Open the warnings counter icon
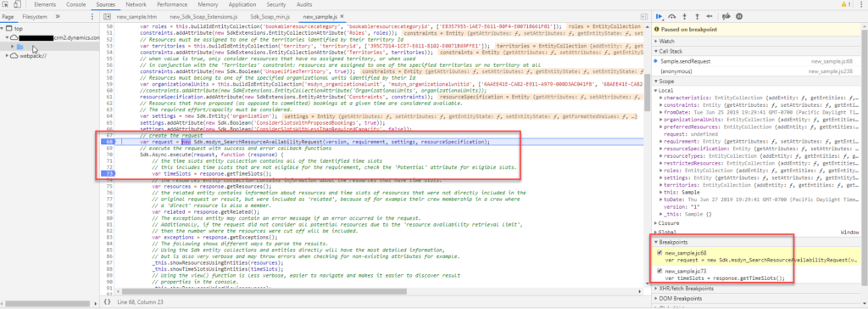Screen dimensions: 868x309 coord(846,4)
